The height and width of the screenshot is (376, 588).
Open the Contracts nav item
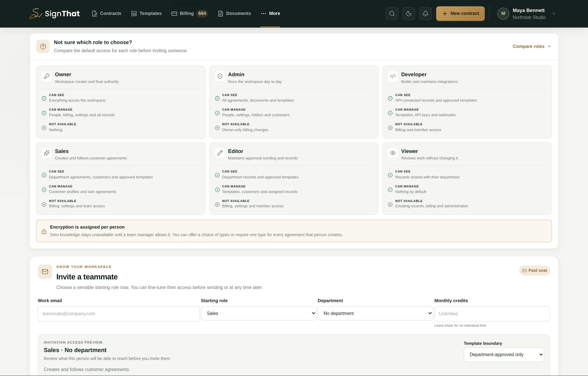[106, 13]
